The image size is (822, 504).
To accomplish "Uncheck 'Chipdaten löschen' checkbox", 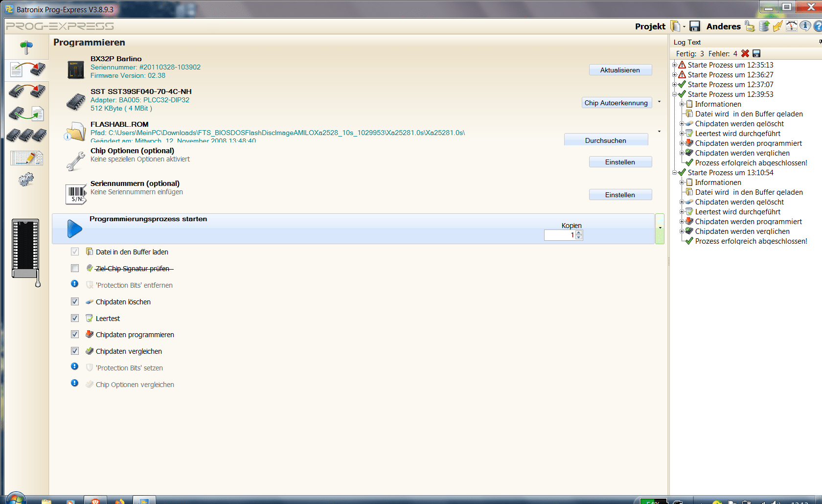I will coord(75,301).
